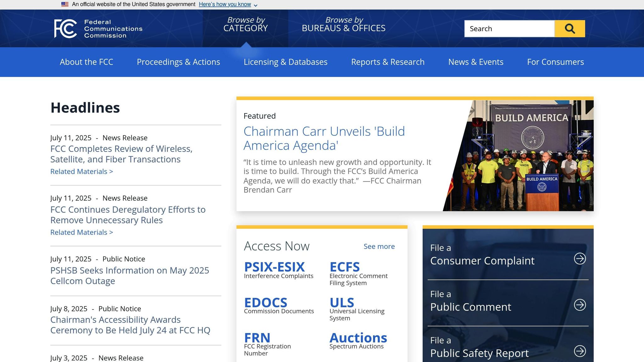
Task: Click See more in Access Now
Action: 379,246
